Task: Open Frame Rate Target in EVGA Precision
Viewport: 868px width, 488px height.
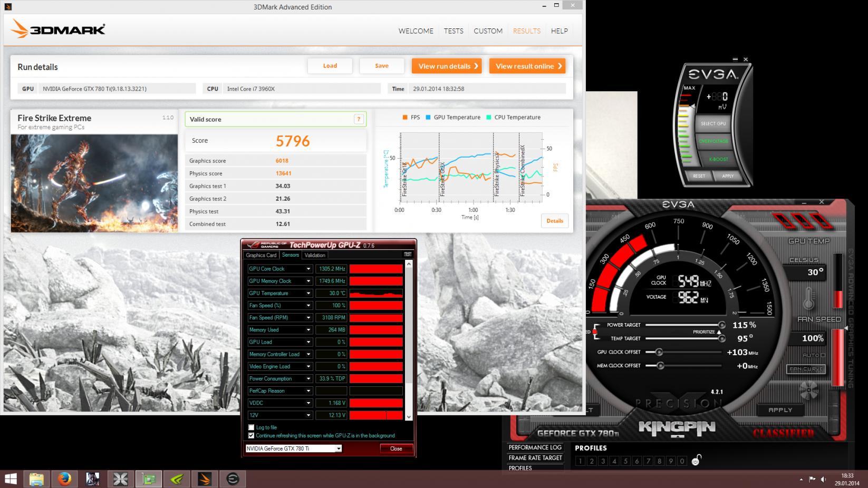Action: tap(535, 458)
